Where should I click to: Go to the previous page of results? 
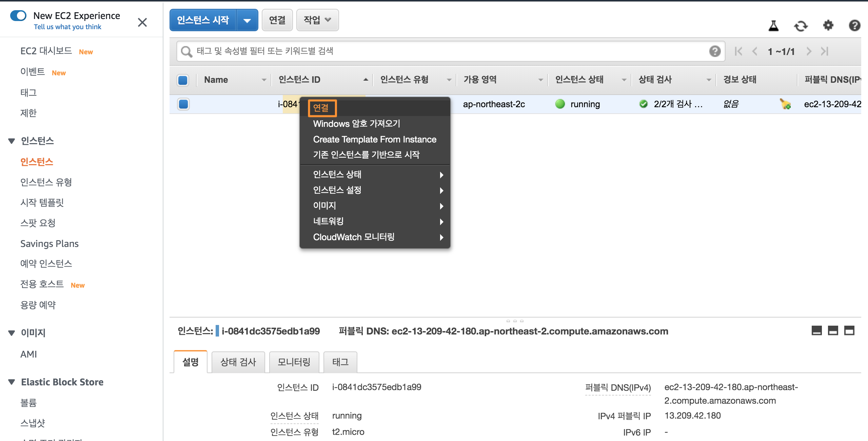point(755,52)
